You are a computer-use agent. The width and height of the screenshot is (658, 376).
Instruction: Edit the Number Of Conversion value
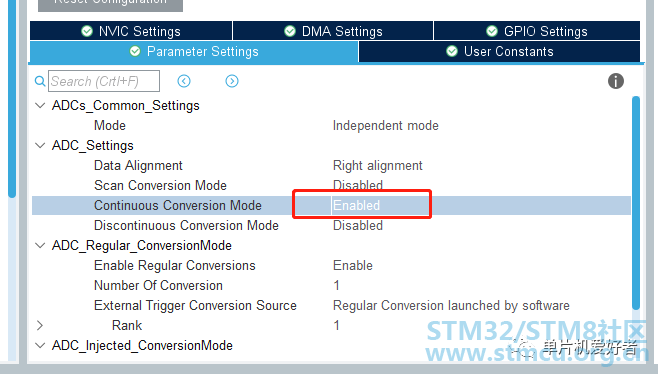tap(337, 285)
